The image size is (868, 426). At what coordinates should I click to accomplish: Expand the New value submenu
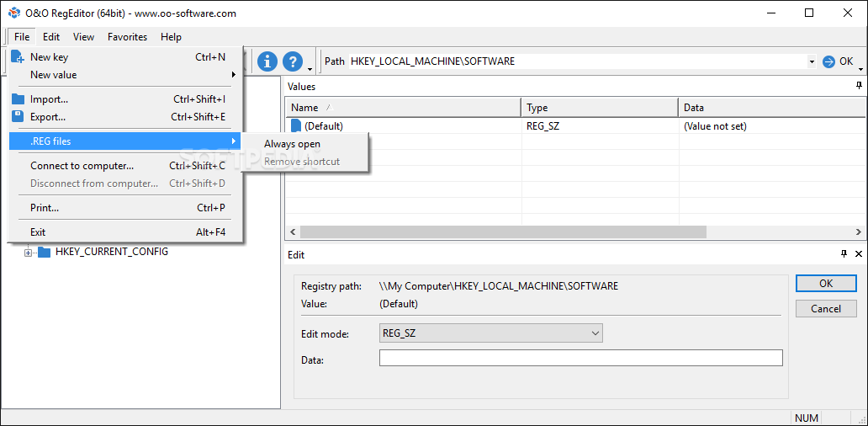click(x=126, y=75)
